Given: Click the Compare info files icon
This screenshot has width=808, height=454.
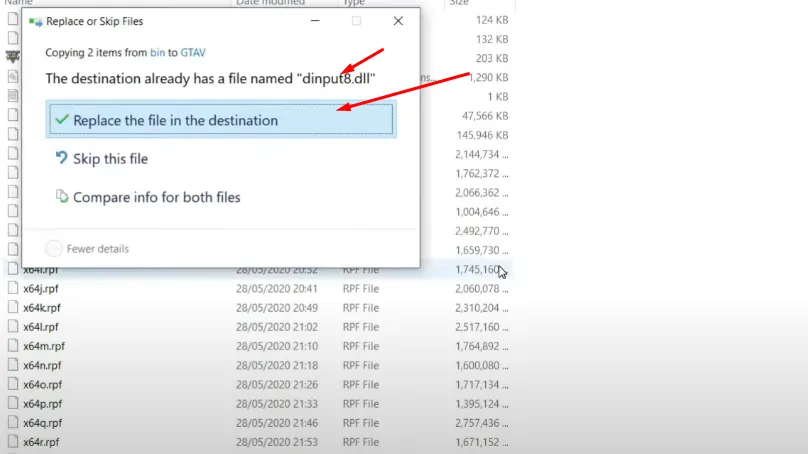Looking at the screenshot, I should [62, 197].
